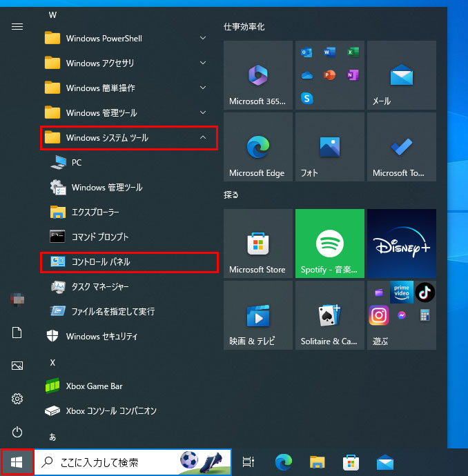The height and width of the screenshot is (476, 468).
Task: Open Microsoft To Do tile
Action: pos(402,147)
